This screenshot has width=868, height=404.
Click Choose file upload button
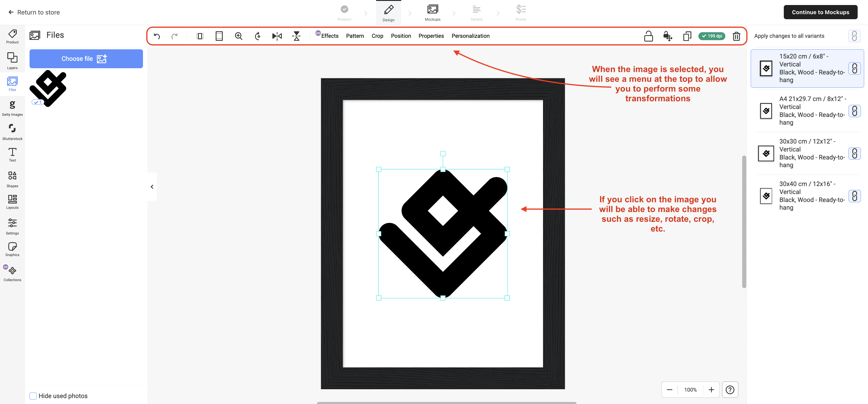click(86, 59)
